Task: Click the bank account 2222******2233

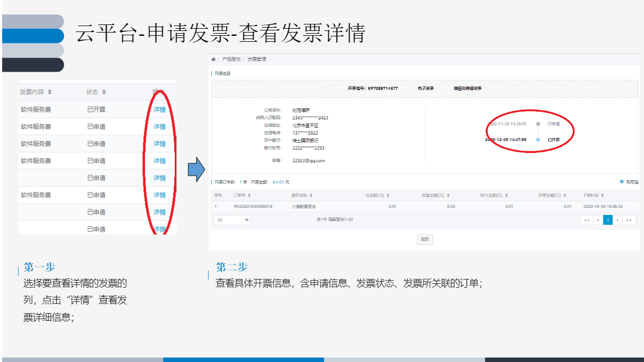Action: point(308,148)
